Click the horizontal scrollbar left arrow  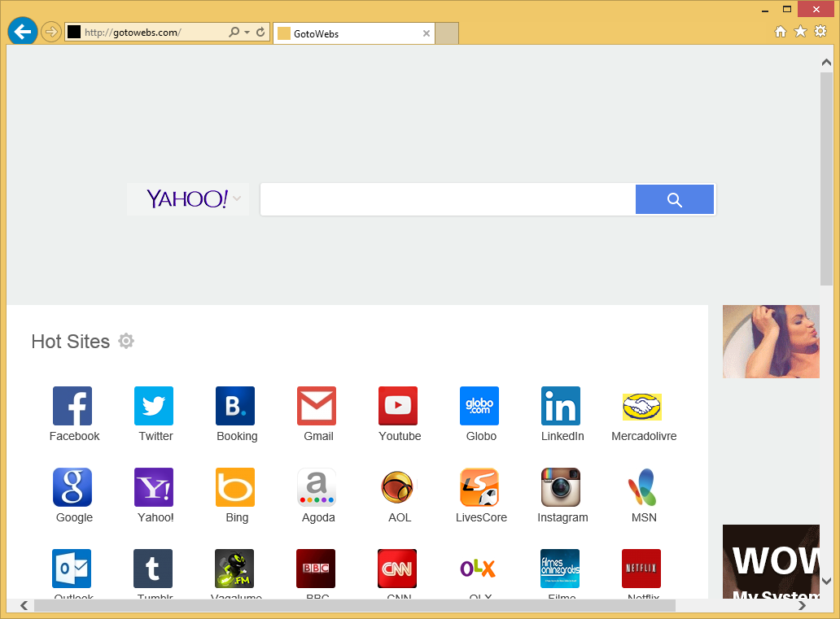(x=24, y=606)
